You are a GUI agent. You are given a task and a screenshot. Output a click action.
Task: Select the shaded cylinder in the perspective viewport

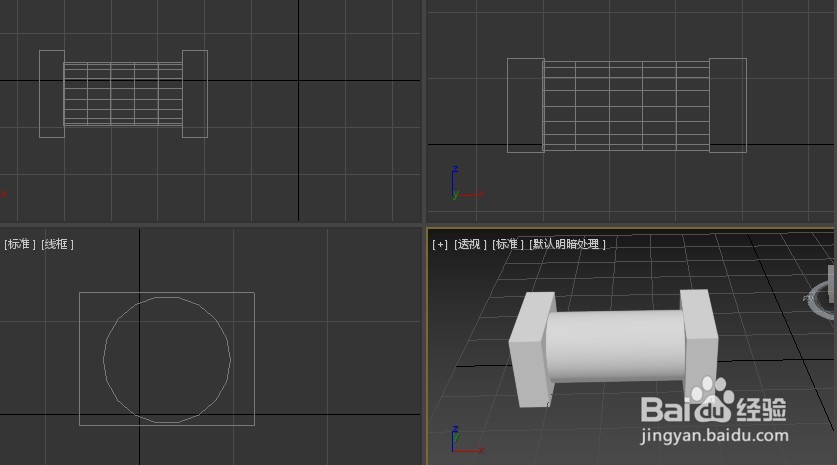pyautogui.click(x=615, y=346)
